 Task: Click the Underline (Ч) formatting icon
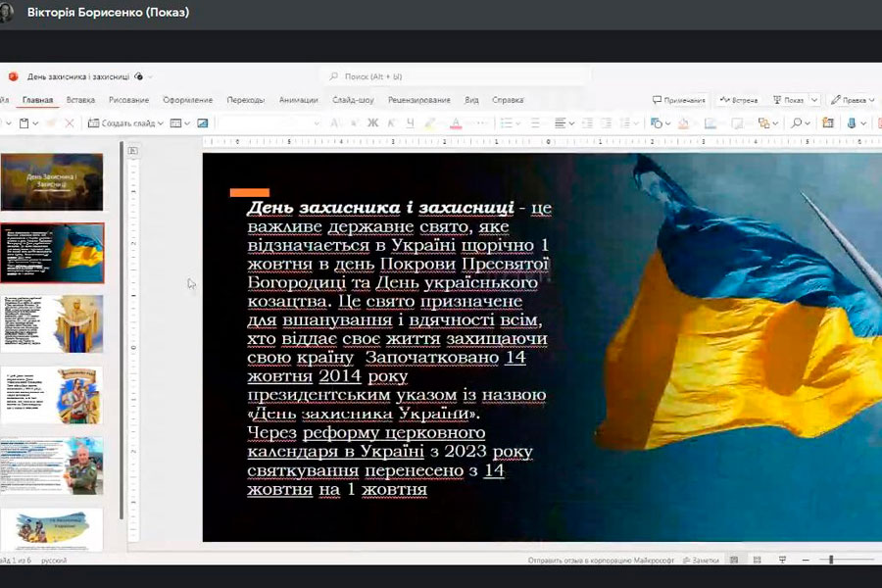[x=409, y=123]
